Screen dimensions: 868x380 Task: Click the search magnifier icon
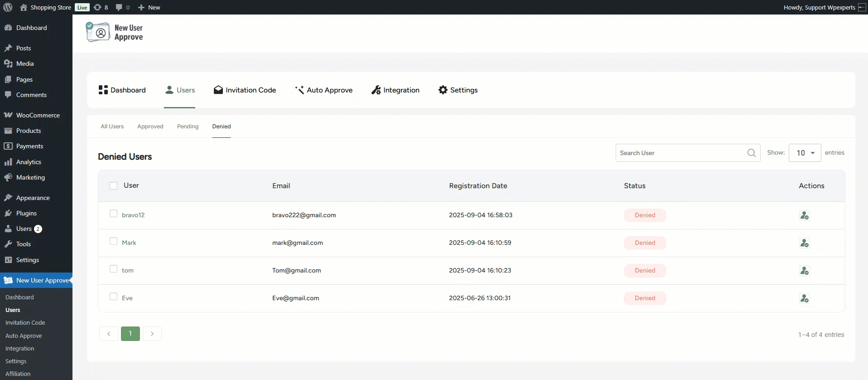click(x=751, y=153)
